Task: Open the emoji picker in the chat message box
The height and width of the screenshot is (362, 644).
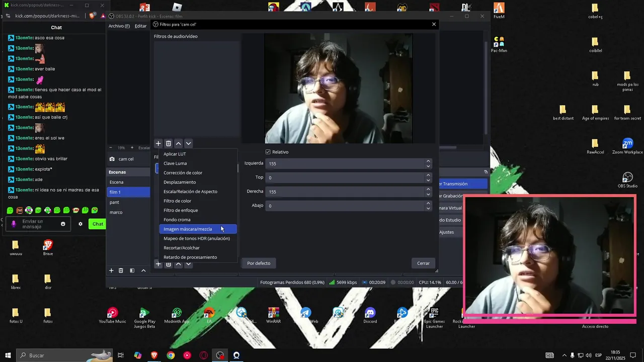Action: click(x=63, y=224)
